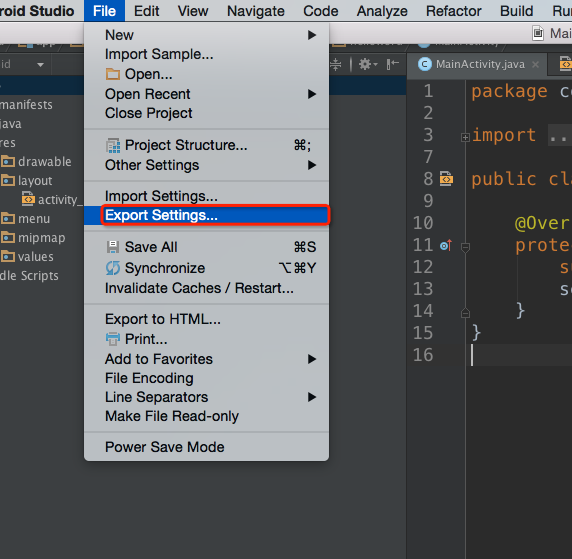Select Export Settings... menu item
The image size is (572, 559).
[x=206, y=215]
